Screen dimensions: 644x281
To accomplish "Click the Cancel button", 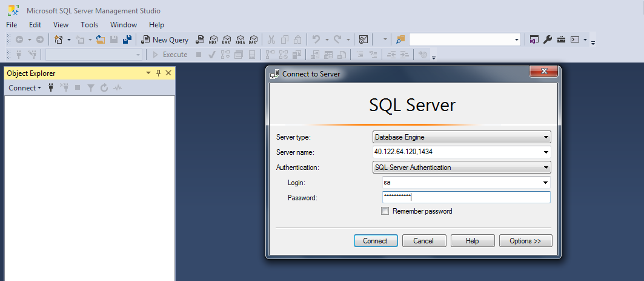I will [x=424, y=241].
